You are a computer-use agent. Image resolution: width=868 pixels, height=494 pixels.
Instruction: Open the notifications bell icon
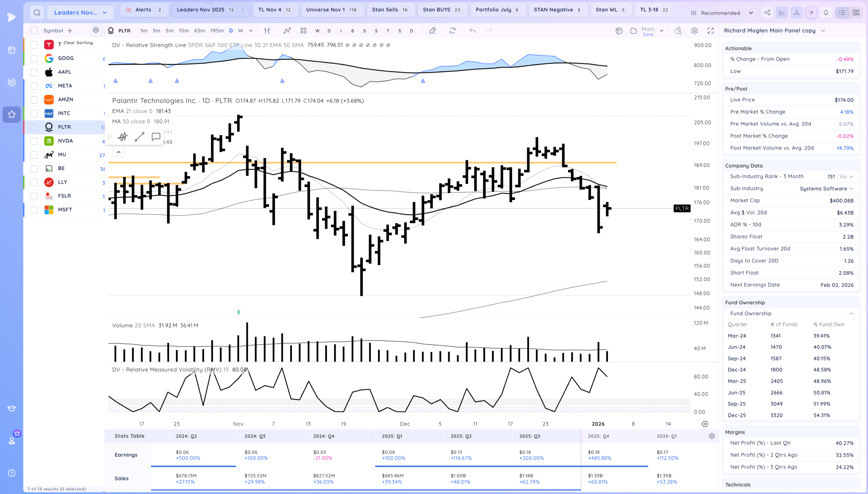pyautogui.click(x=826, y=13)
